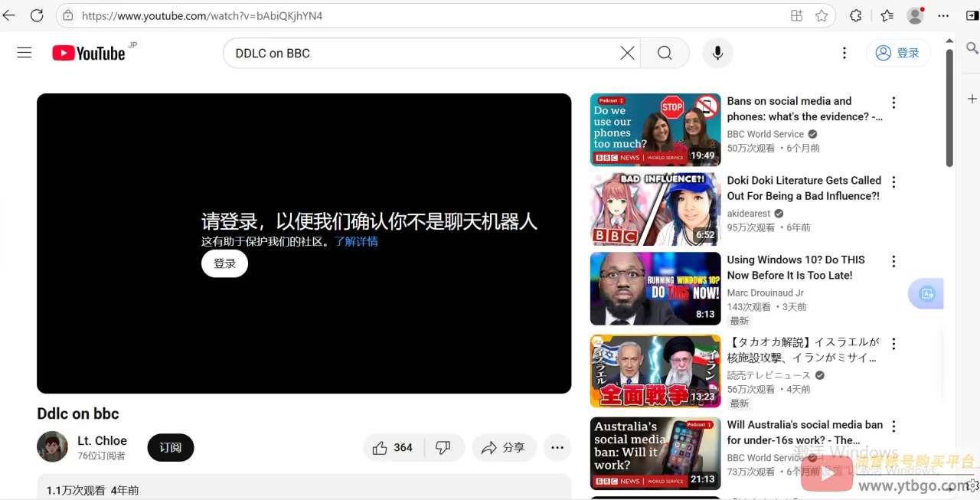Screen dimensions: 980x500
Task: Click the YouTube logo to go home
Action: coord(89,53)
